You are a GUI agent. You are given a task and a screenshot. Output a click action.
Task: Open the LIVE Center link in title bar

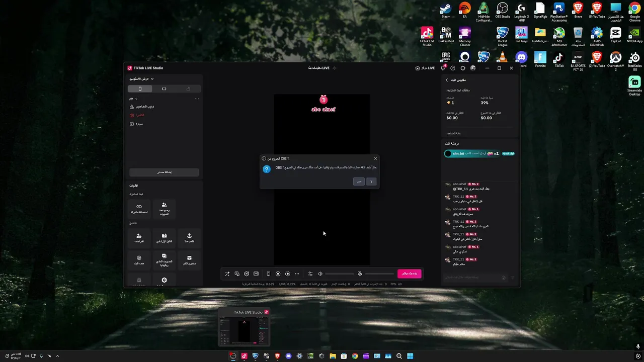click(425, 68)
